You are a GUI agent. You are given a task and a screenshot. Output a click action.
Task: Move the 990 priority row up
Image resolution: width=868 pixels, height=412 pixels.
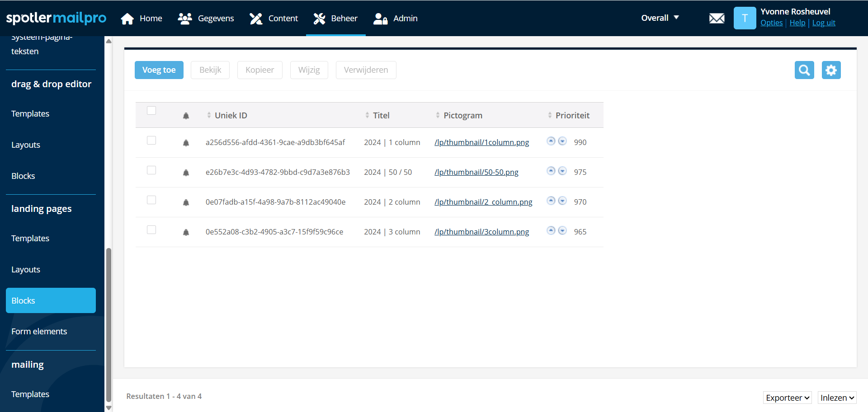tap(551, 141)
